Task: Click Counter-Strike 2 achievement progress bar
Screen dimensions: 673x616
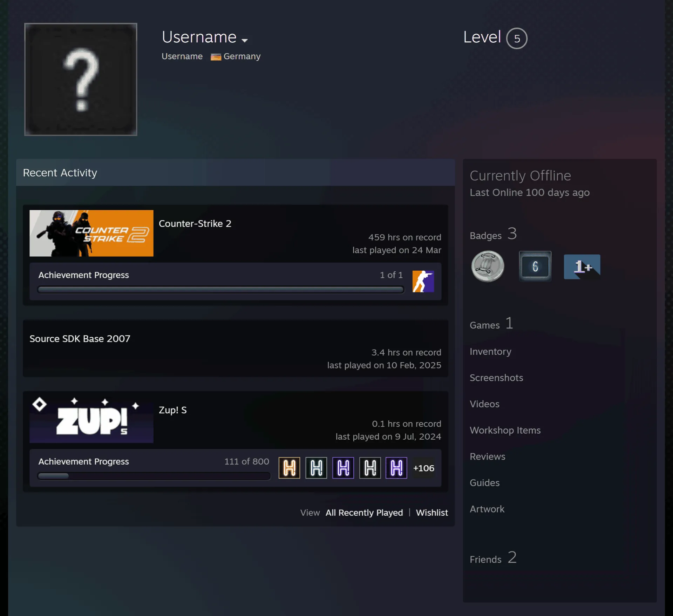Action: click(221, 290)
